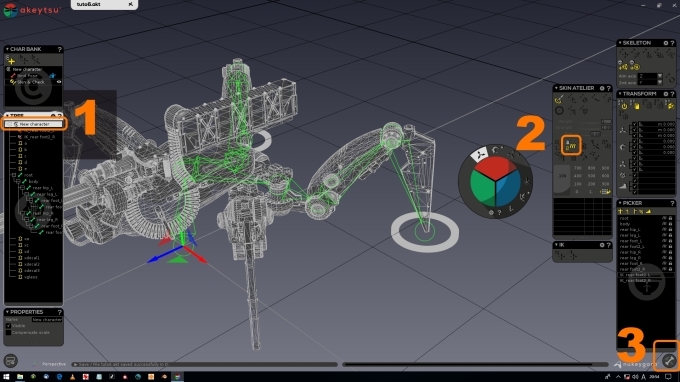Select xdecal1 item in the tree
680x382 pixels.
32,258
